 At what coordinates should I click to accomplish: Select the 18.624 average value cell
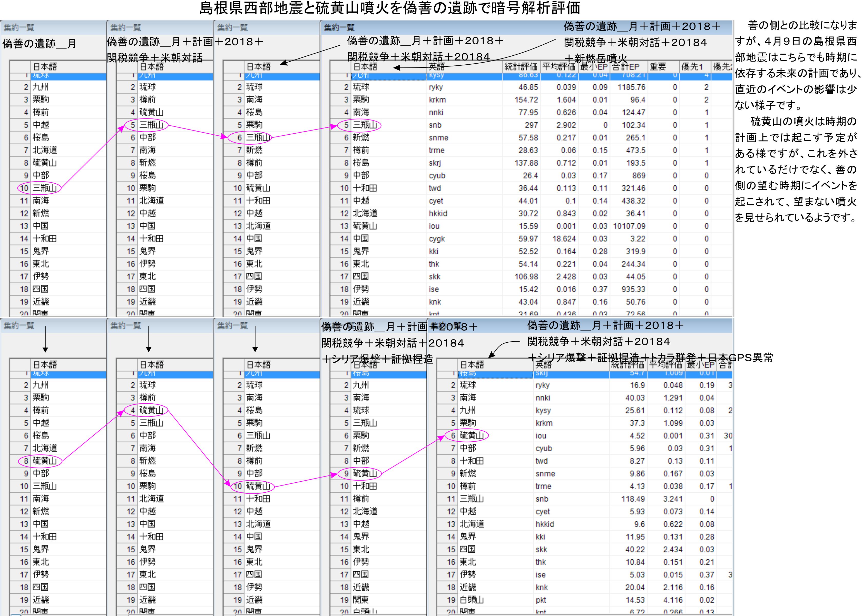click(x=564, y=239)
